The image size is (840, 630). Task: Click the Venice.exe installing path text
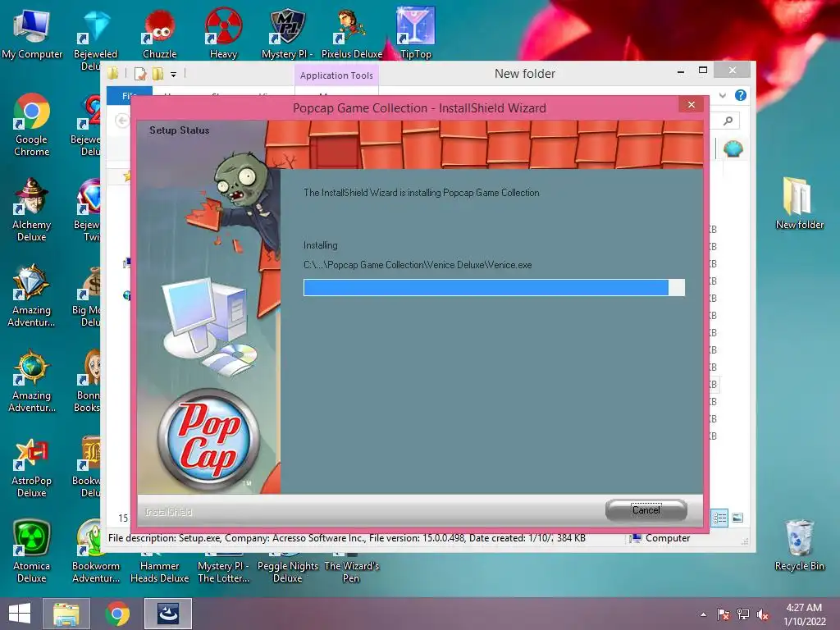coord(418,265)
